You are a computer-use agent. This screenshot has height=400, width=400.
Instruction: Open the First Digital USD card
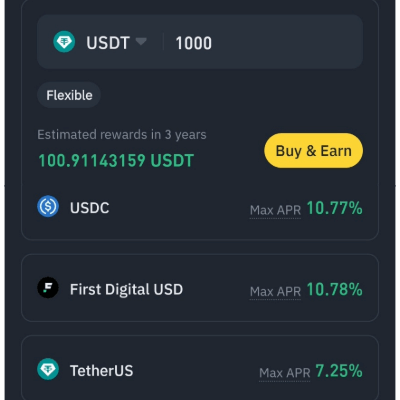(200, 288)
